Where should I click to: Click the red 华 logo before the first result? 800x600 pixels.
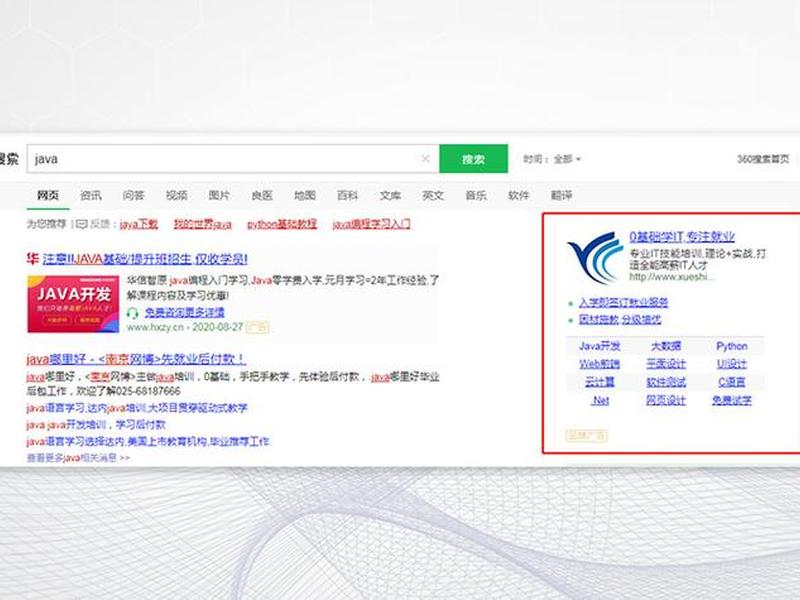pyautogui.click(x=33, y=259)
